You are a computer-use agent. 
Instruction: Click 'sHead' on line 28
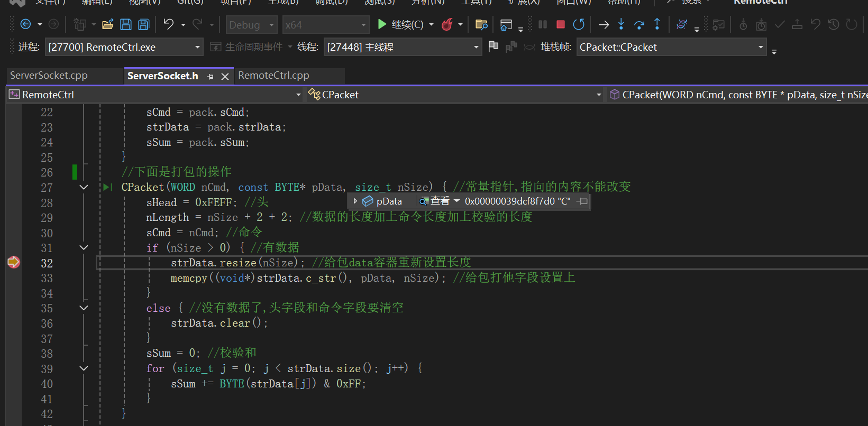click(161, 202)
